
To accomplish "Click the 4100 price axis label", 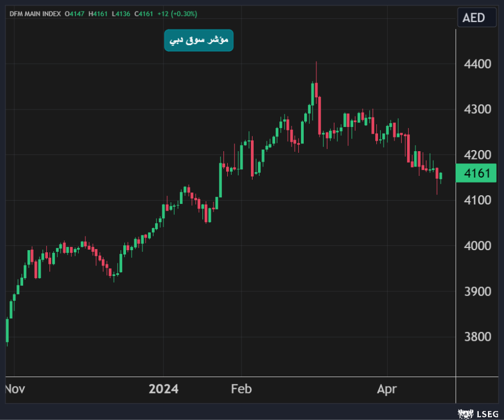I will click(x=478, y=200).
